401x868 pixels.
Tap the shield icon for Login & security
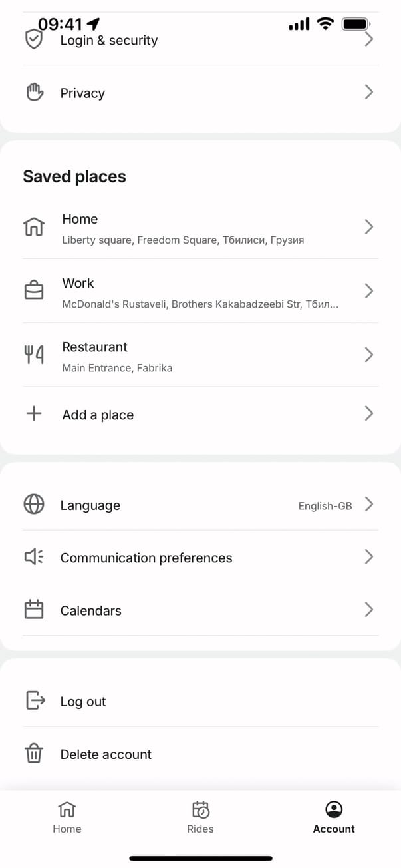(x=33, y=39)
